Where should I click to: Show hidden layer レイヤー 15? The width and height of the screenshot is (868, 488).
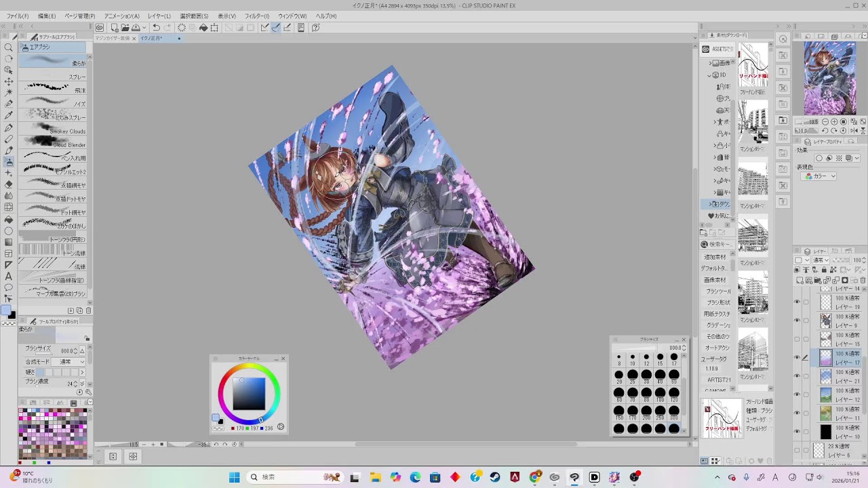point(797,340)
